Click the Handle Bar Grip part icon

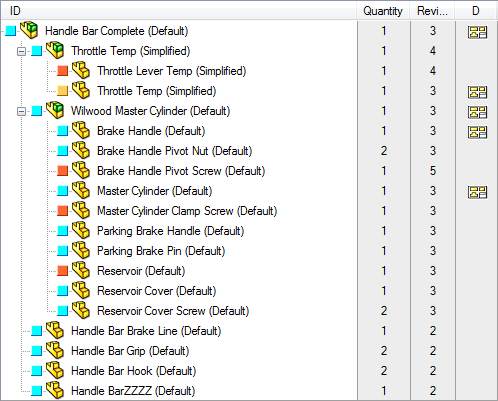(x=55, y=350)
